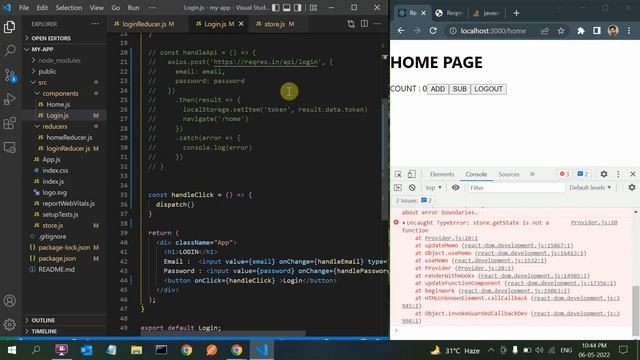This screenshot has width=640, height=360.
Task: Toggle secondary side bar in title bar
Action: point(298,8)
